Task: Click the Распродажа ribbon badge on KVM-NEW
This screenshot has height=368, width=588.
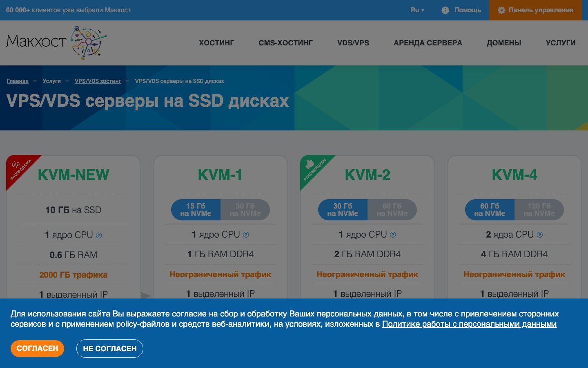Action: point(20,168)
